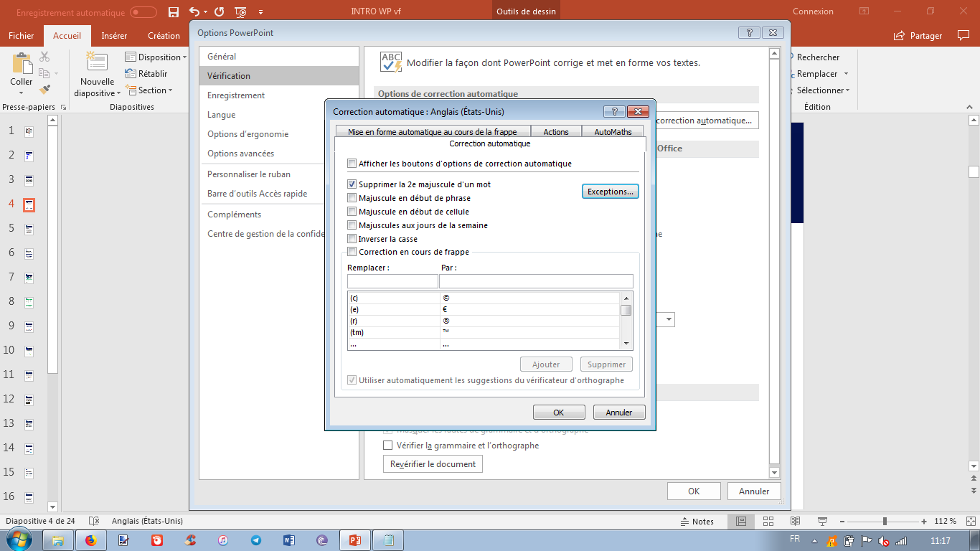Click OK in Correction automatique dialog

(x=559, y=413)
